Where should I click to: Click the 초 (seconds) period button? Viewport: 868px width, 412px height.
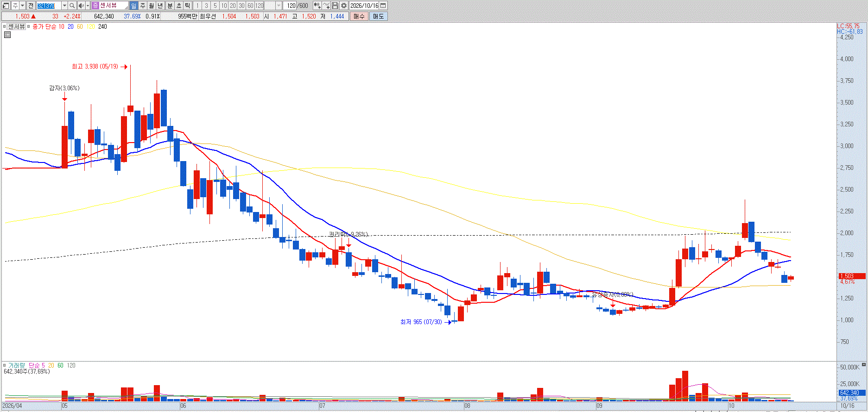click(x=178, y=6)
